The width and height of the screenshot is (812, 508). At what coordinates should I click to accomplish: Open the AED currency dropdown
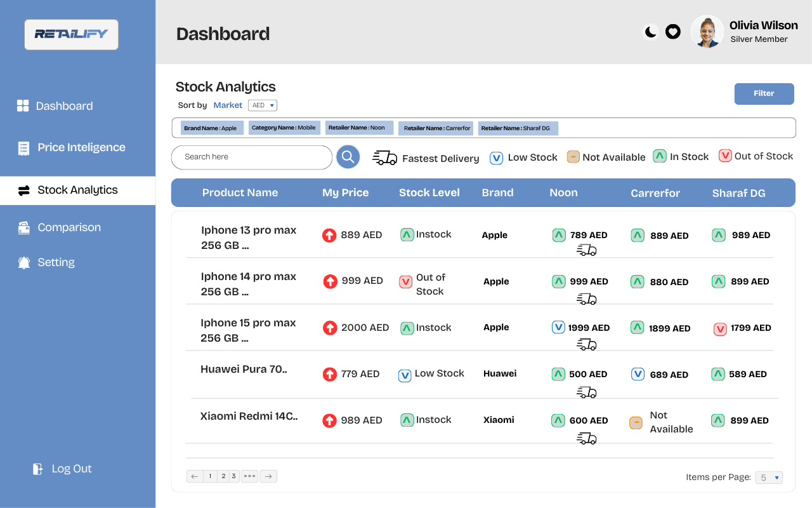[x=262, y=105]
